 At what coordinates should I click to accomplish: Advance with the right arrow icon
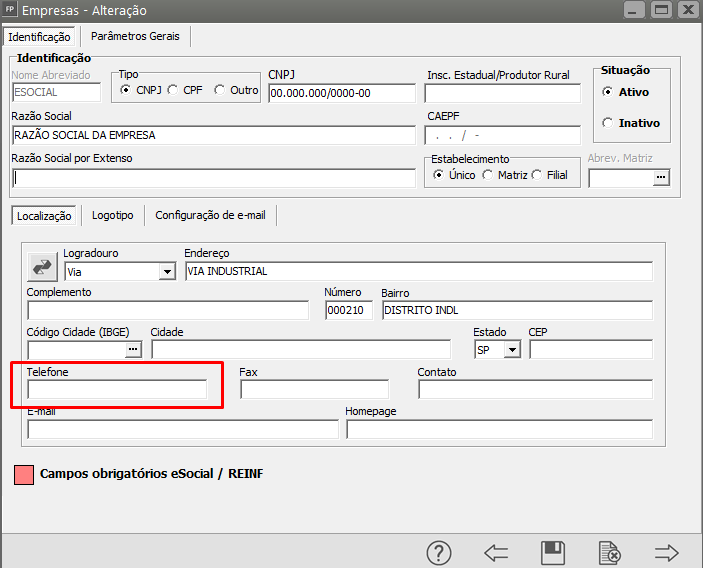pos(666,552)
